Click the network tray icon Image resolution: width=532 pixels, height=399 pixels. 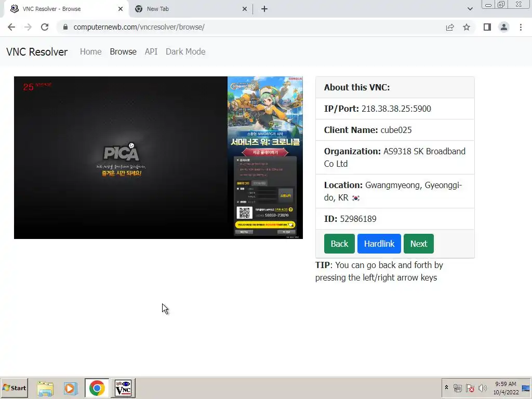click(457, 388)
